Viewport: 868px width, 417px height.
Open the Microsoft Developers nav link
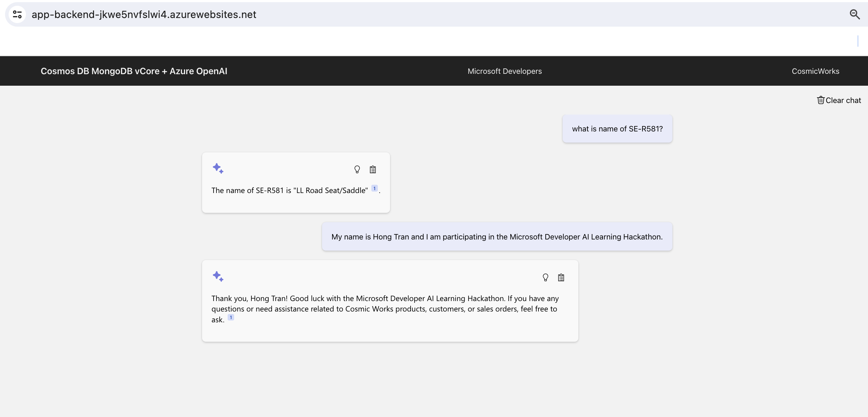tap(505, 71)
